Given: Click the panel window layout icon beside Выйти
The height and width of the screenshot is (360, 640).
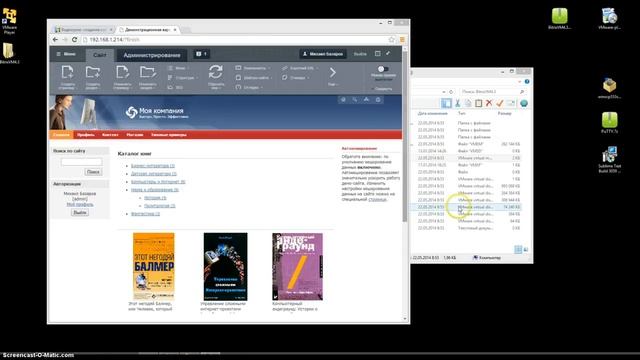Looking at the screenshot, I should [378, 53].
